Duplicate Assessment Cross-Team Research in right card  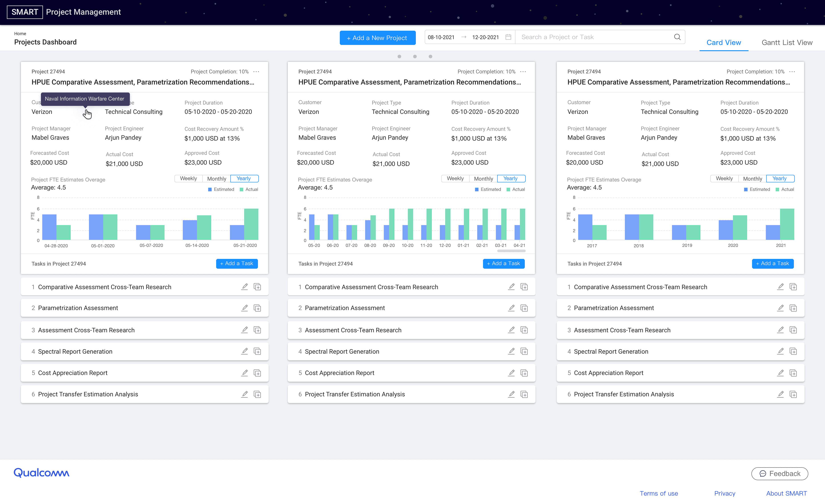(x=793, y=330)
